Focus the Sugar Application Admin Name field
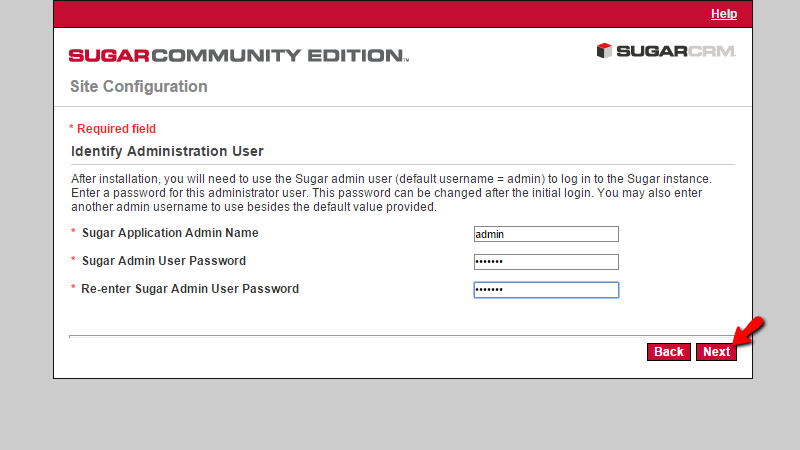 [x=546, y=234]
